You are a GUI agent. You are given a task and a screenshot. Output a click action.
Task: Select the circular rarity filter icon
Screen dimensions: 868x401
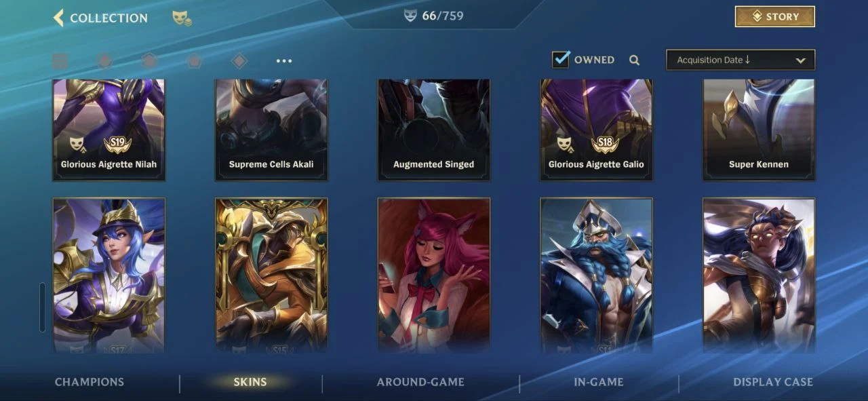click(x=104, y=61)
